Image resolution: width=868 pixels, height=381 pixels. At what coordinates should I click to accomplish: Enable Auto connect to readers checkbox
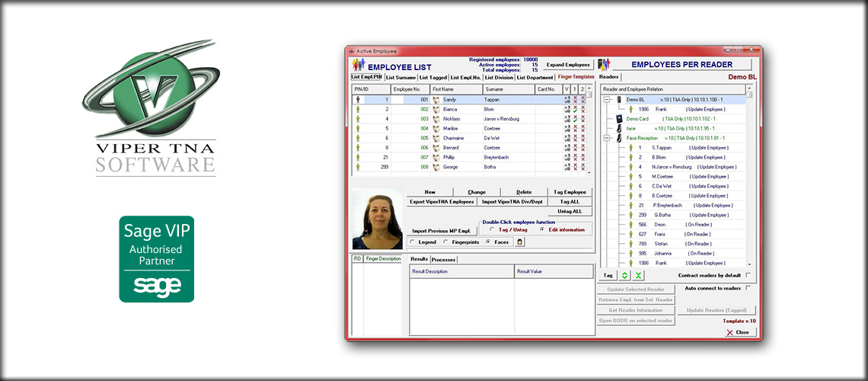coord(748,288)
